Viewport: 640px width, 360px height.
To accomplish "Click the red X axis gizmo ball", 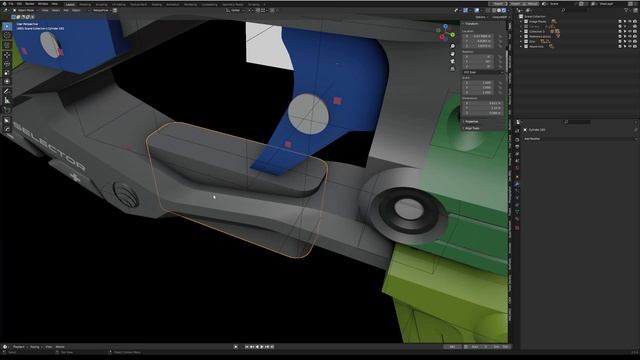I will [442, 37].
